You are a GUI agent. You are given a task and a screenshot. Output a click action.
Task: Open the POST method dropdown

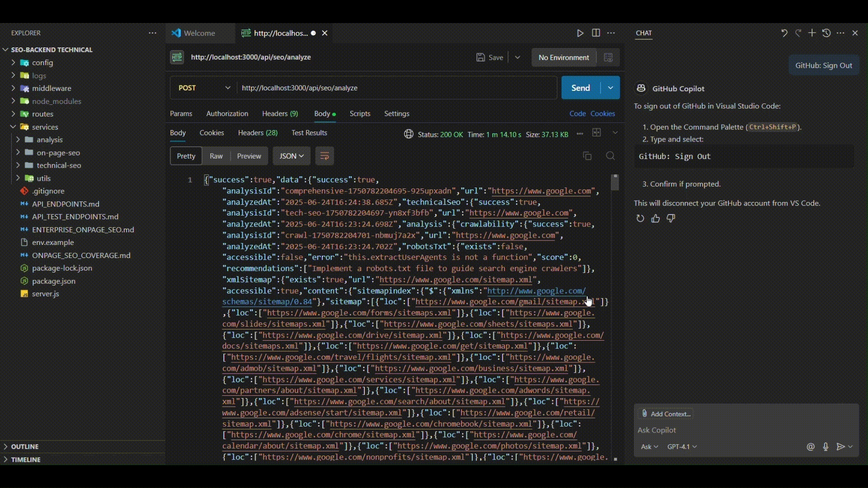click(204, 88)
